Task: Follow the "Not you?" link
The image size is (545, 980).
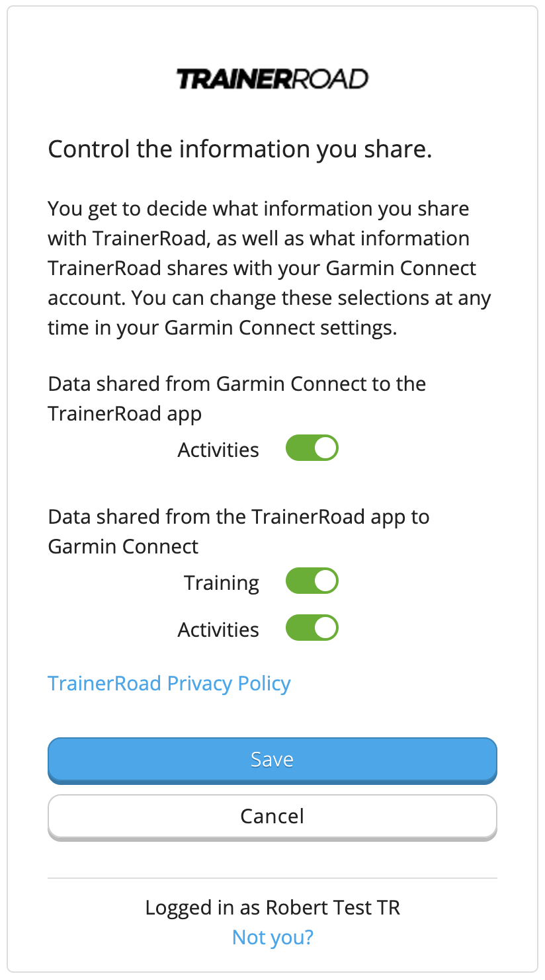Action: point(272,937)
